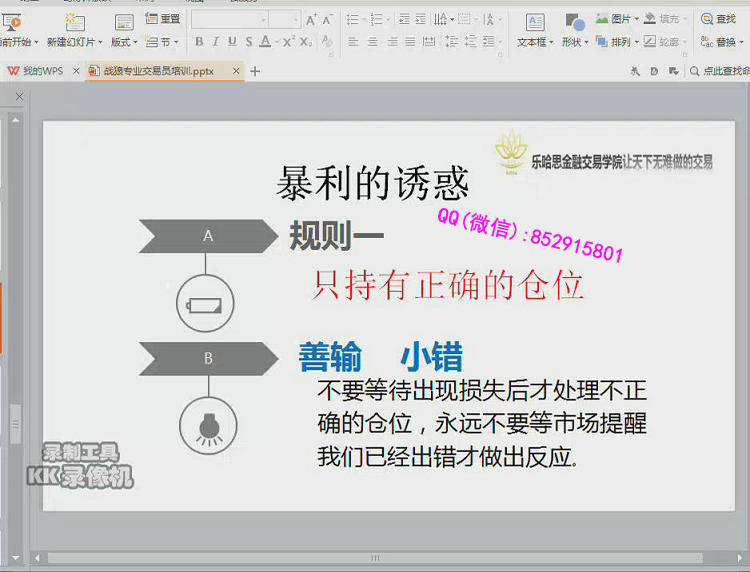Expand the picture (图片) dropdown

[636, 19]
